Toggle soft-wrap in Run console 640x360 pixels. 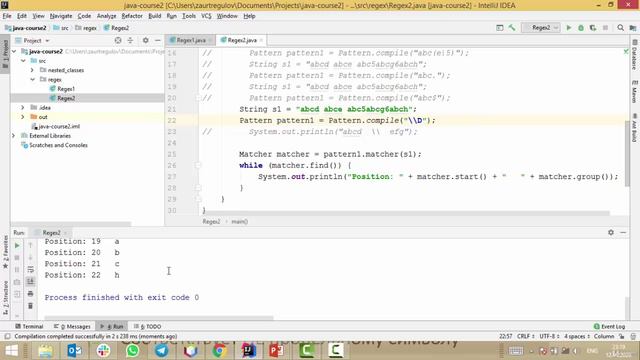[31, 269]
